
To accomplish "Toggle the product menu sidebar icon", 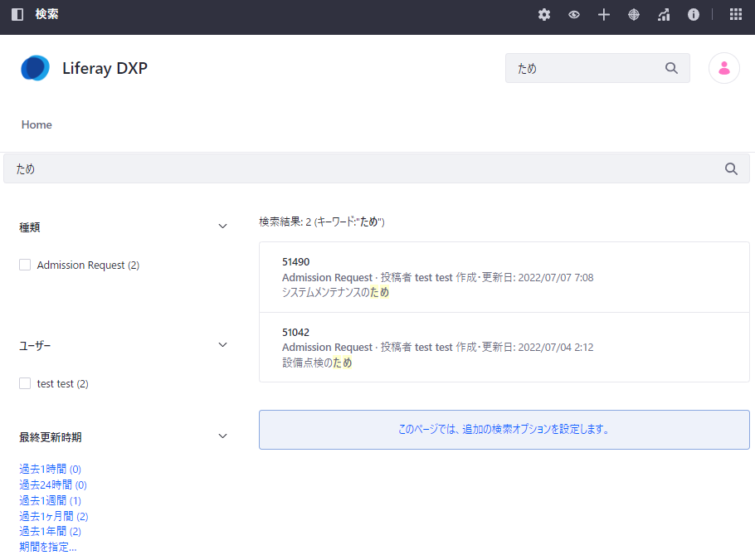I will [17, 14].
